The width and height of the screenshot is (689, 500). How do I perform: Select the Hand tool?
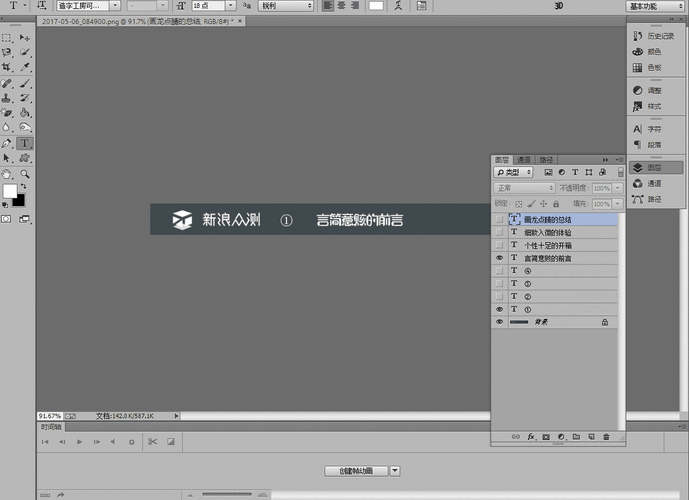pos(7,174)
